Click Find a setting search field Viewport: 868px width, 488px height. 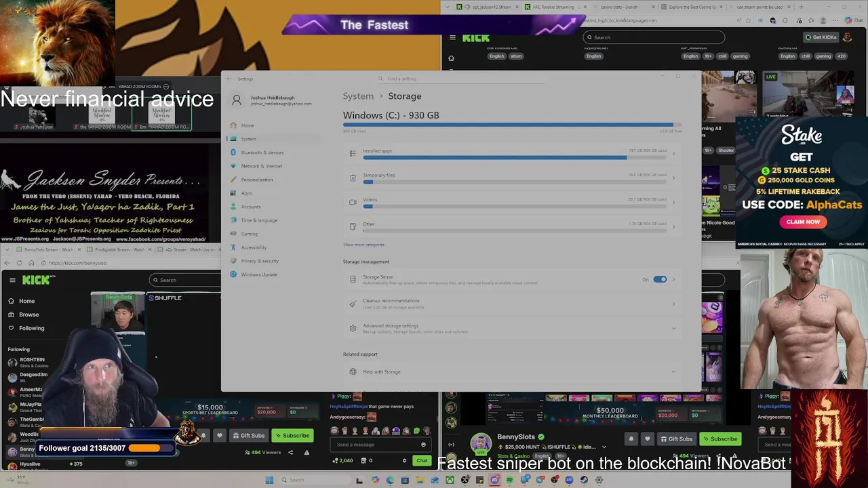click(x=461, y=79)
